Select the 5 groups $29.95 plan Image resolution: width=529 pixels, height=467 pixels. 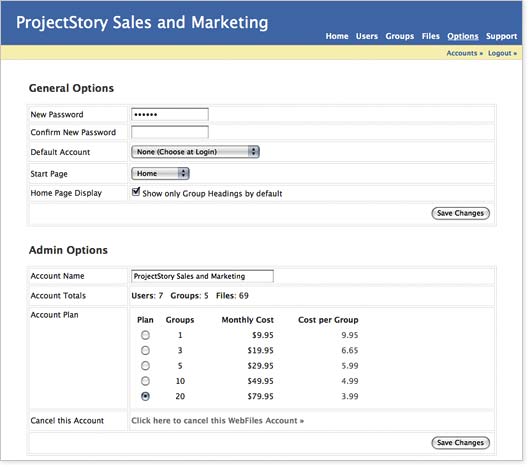[145, 365]
